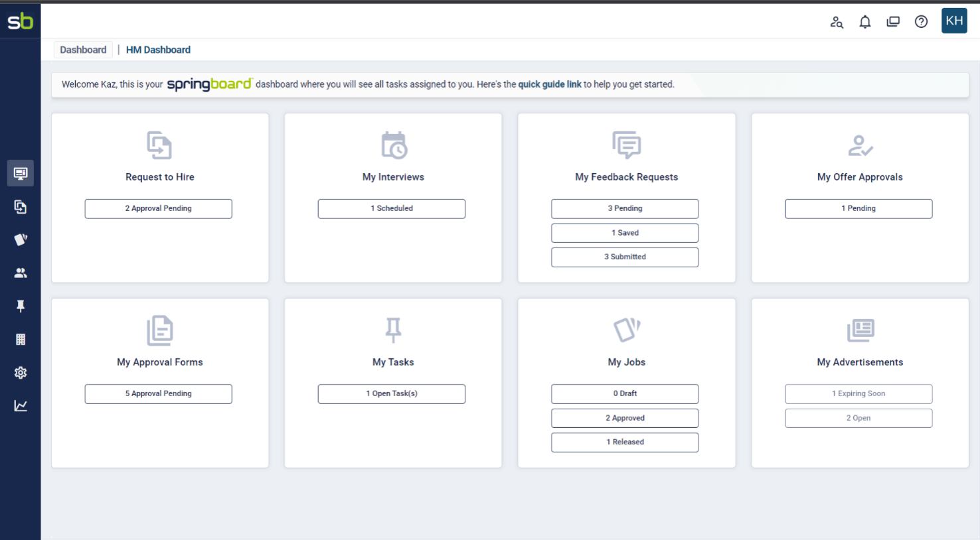
Task: Open the reports chart icon in sidebar
Action: (x=21, y=405)
